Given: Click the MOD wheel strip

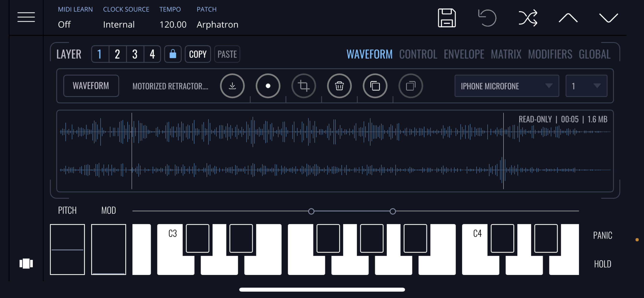Looking at the screenshot, I should click(x=109, y=250).
